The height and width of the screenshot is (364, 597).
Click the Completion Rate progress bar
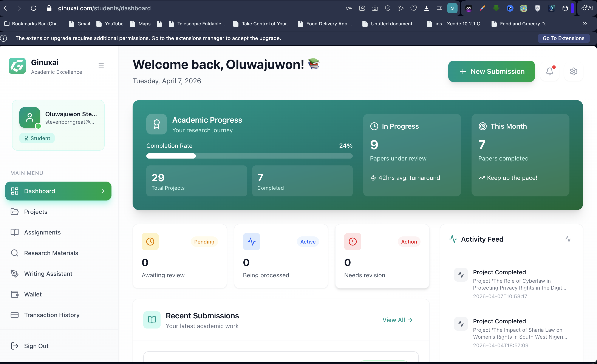tap(249, 156)
